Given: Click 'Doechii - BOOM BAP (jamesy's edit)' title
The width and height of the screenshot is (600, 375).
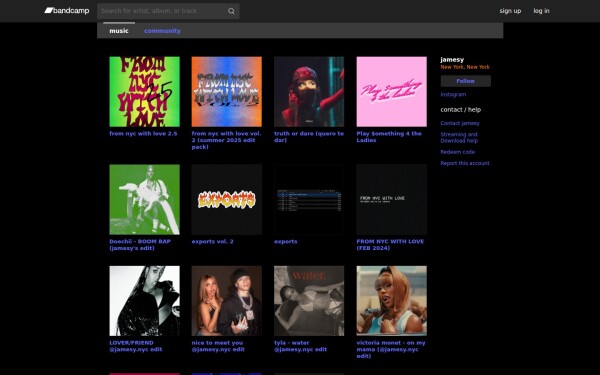Looking at the screenshot, I should 140,245.
